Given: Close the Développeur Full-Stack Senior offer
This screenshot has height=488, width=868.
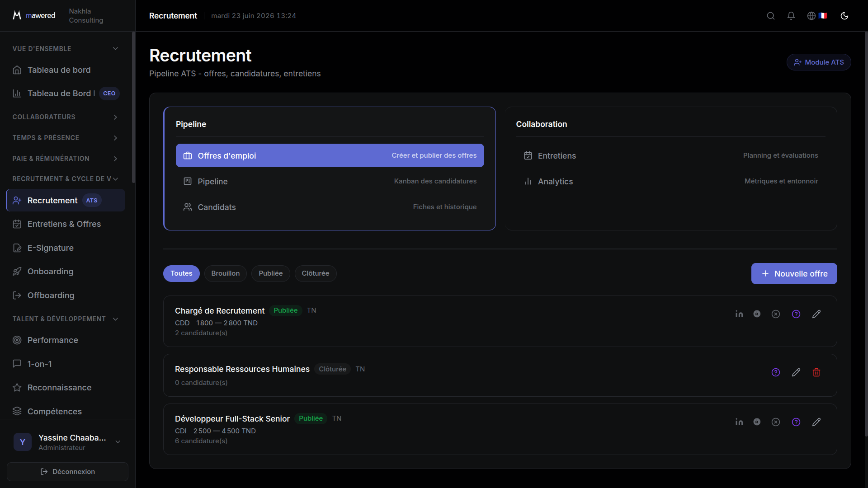Looking at the screenshot, I should (x=776, y=422).
